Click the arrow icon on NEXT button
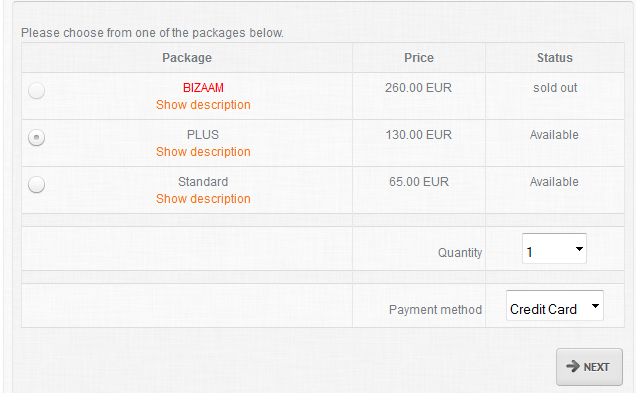636x393 pixels. click(x=573, y=366)
